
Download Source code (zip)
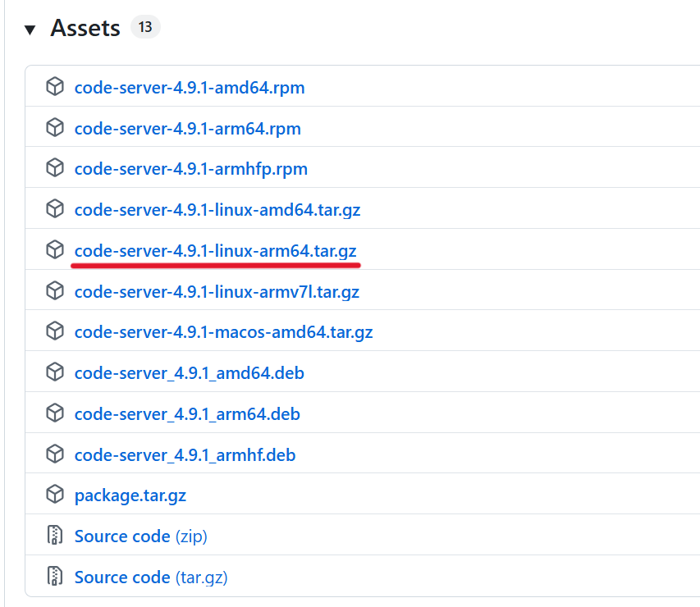(140, 536)
